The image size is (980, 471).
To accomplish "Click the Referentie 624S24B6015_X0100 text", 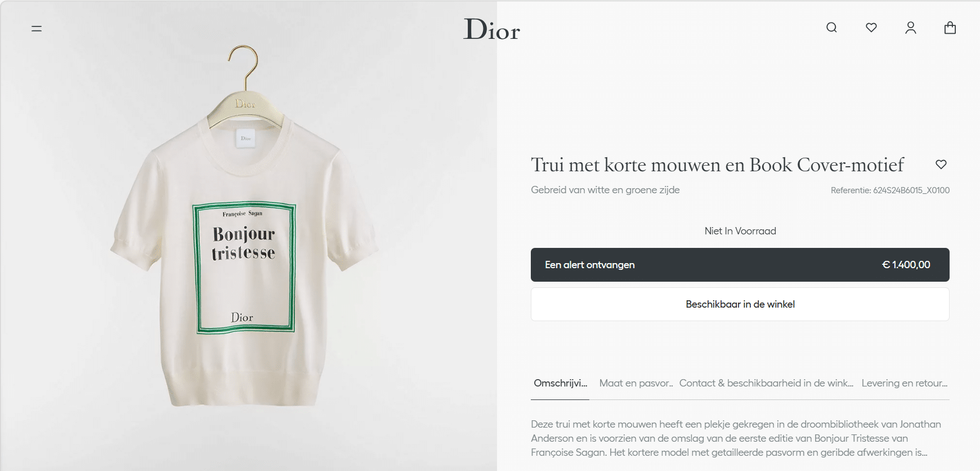I will coord(890,190).
